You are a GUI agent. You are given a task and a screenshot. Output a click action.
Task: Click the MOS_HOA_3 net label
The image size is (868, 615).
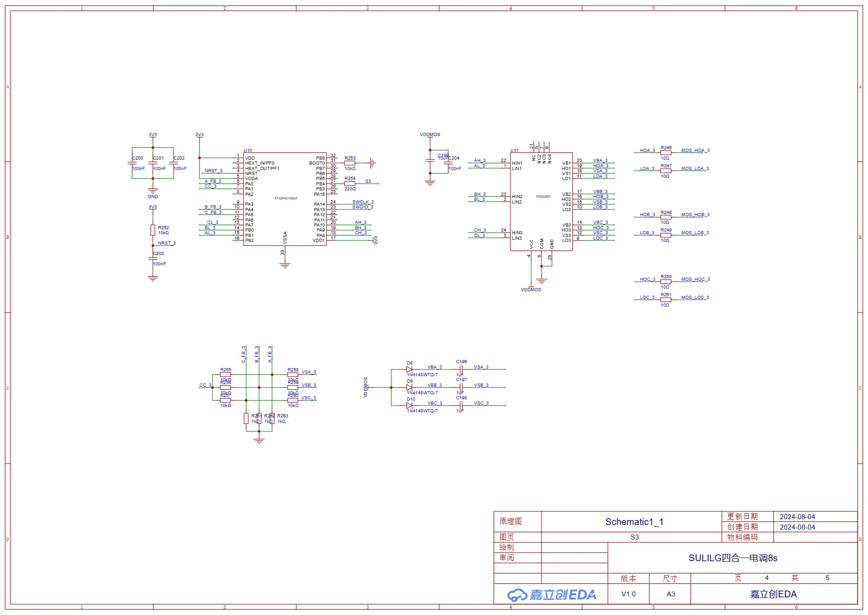point(695,151)
